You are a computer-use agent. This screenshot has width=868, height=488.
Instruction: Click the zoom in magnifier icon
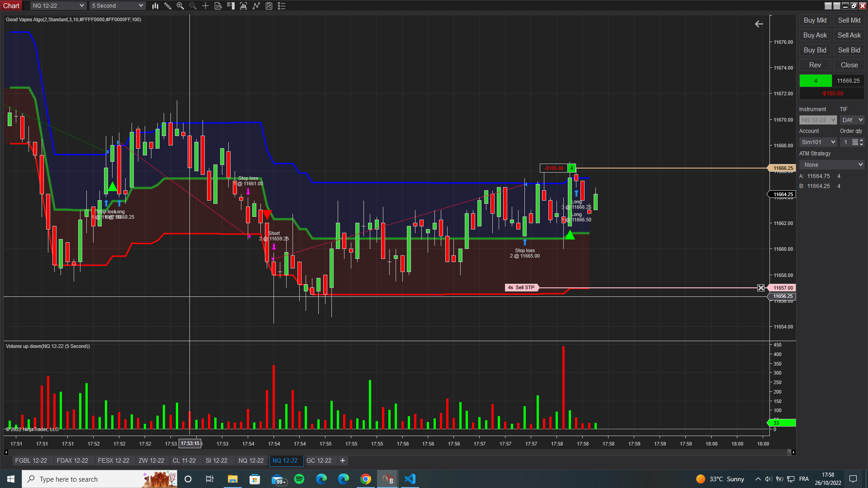180,6
